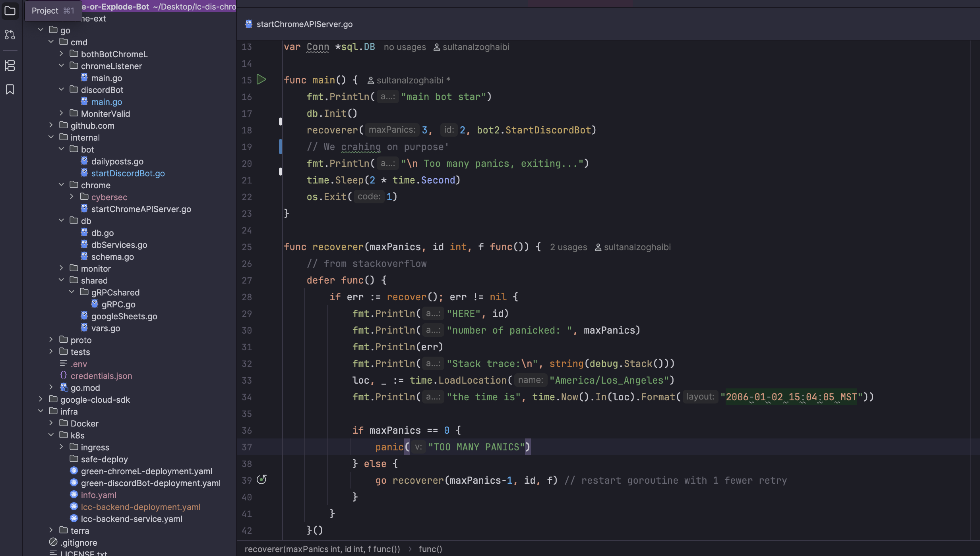The image size is (980, 556).
Task: Click the Go icon of dailyposts.go
Action: pyautogui.click(x=84, y=161)
